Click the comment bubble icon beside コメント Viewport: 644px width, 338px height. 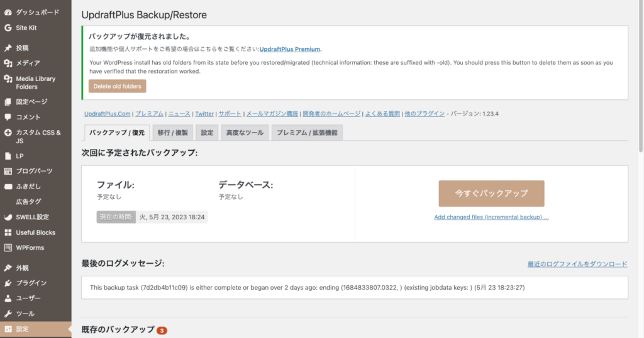pos(8,117)
